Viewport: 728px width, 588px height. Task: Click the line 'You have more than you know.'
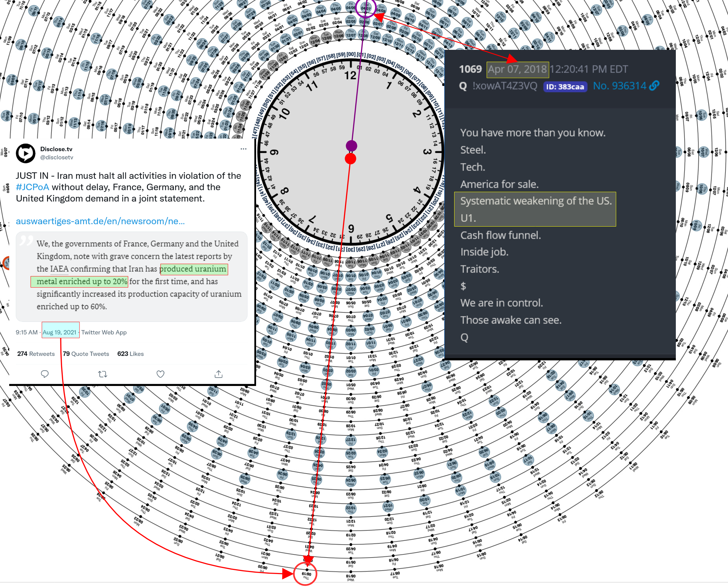click(533, 133)
